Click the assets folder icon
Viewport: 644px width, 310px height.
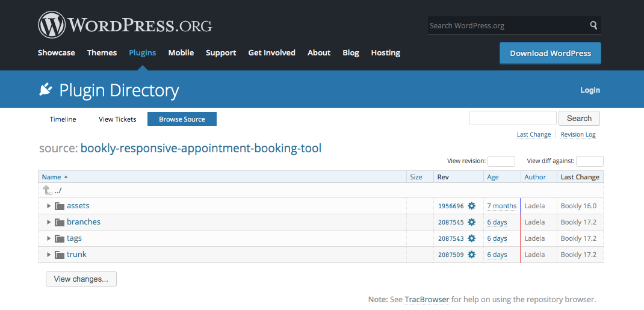pyautogui.click(x=60, y=206)
